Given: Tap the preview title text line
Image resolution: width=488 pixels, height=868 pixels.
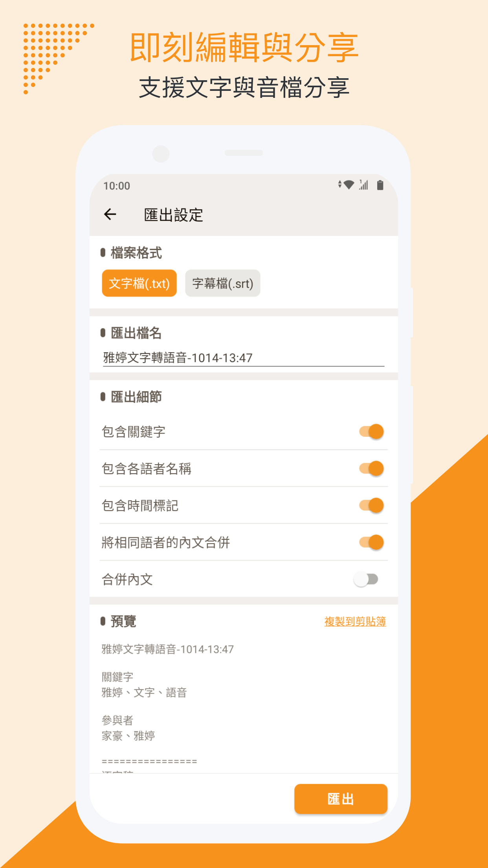Looking at the screenshot, I should click(x=168, y=649).
